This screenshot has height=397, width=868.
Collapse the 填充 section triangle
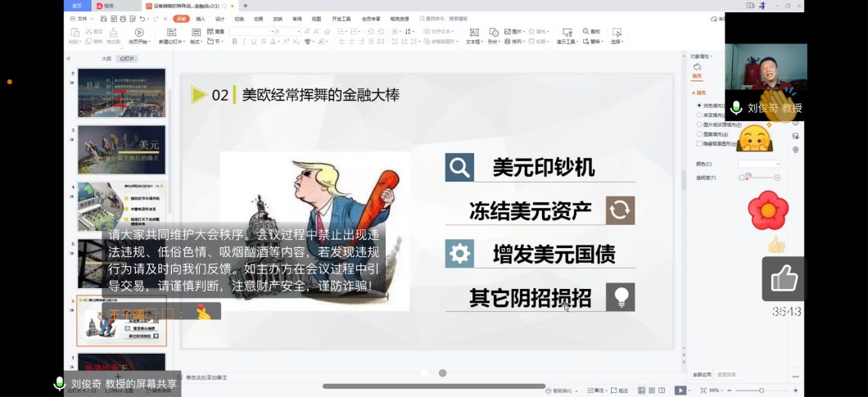(693, 93)
